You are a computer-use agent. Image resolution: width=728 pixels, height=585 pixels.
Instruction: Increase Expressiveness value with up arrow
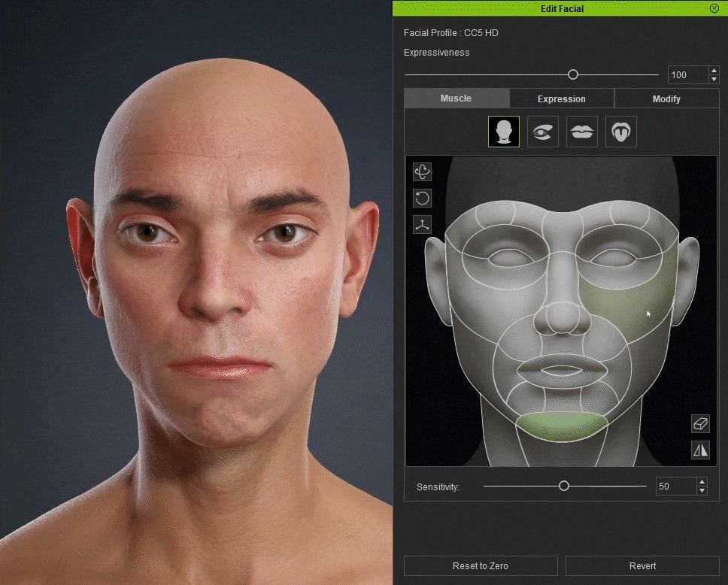714,71
